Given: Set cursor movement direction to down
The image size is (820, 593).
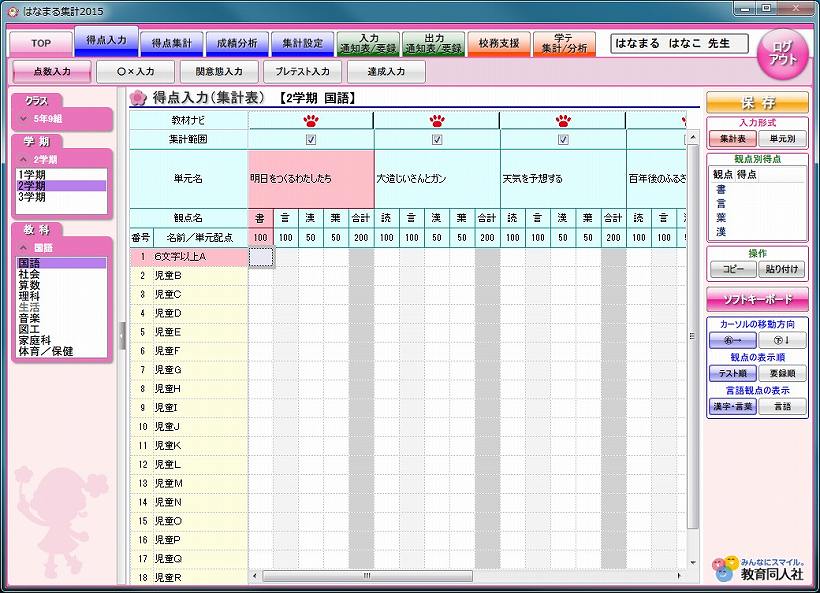Looking at the screenshot, I should pos(782,340).
